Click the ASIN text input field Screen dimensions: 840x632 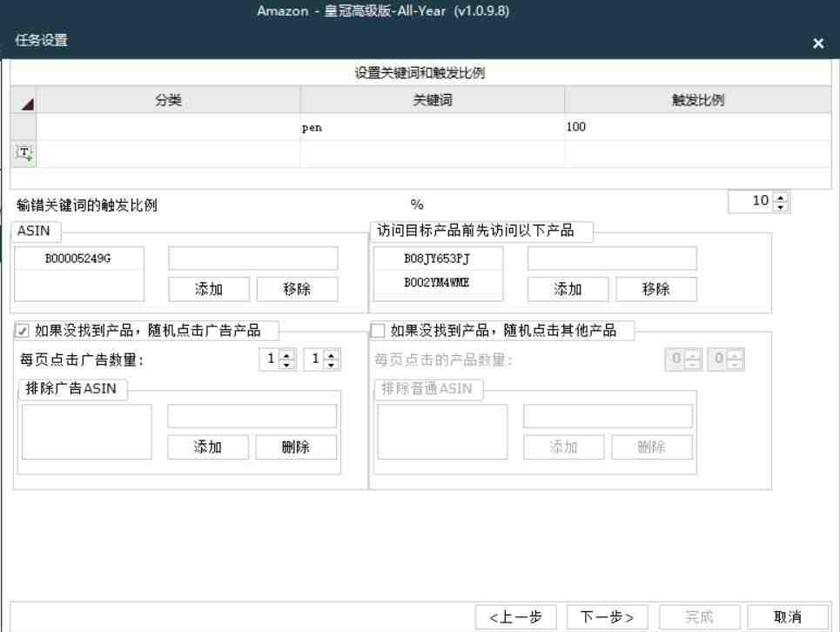click(x=252, y=259)
